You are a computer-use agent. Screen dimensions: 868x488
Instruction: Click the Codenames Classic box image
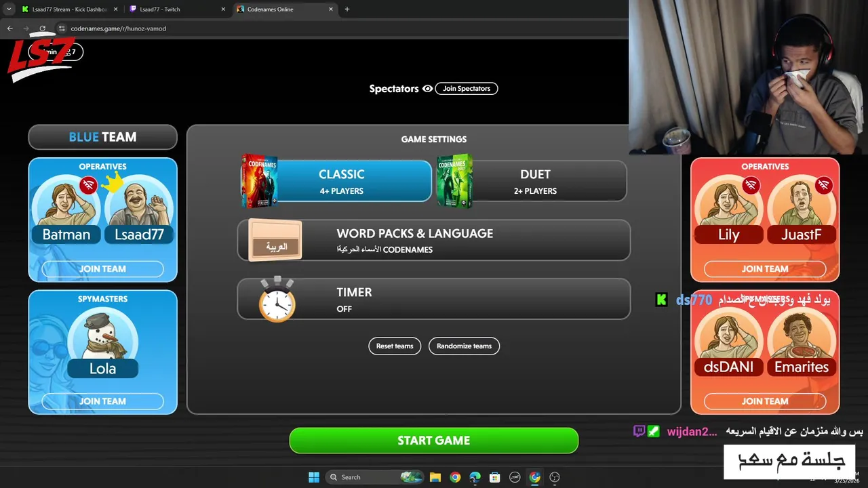pyautogui.click(x=259, y=181)
